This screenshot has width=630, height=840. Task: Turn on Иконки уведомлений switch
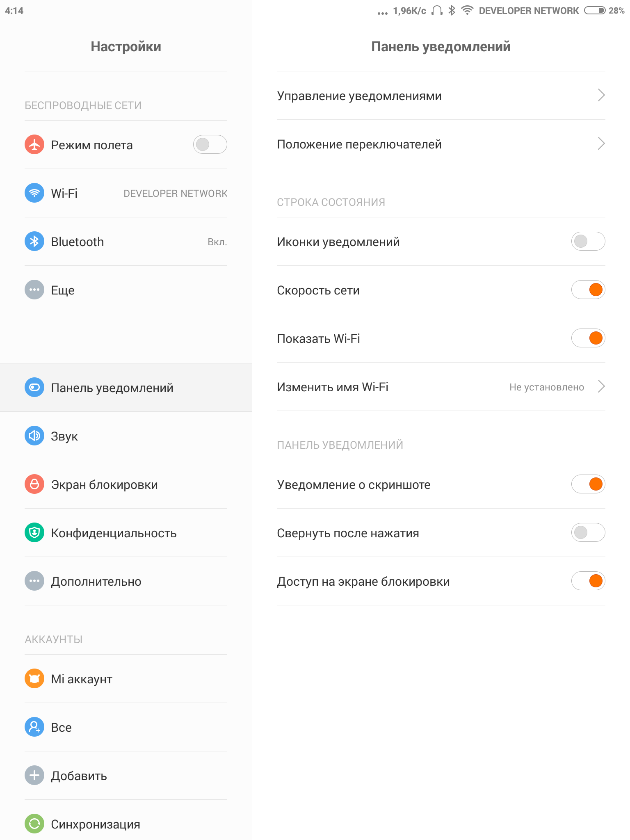coord(588,241)
